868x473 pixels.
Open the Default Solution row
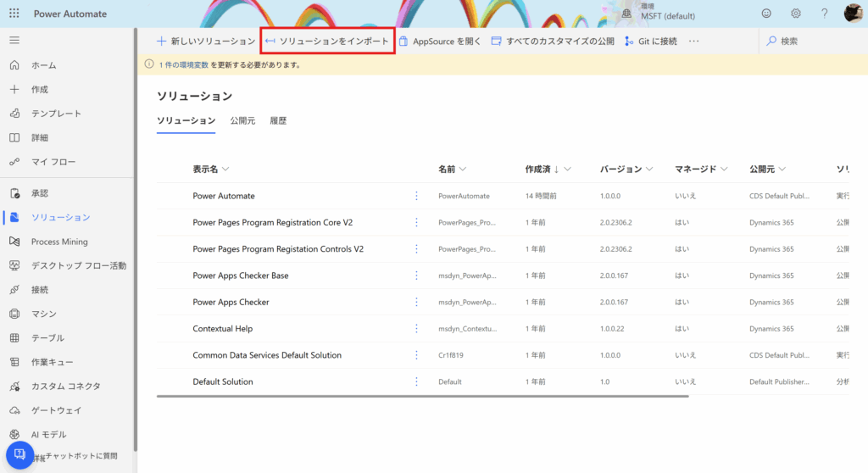pos(223,382)
